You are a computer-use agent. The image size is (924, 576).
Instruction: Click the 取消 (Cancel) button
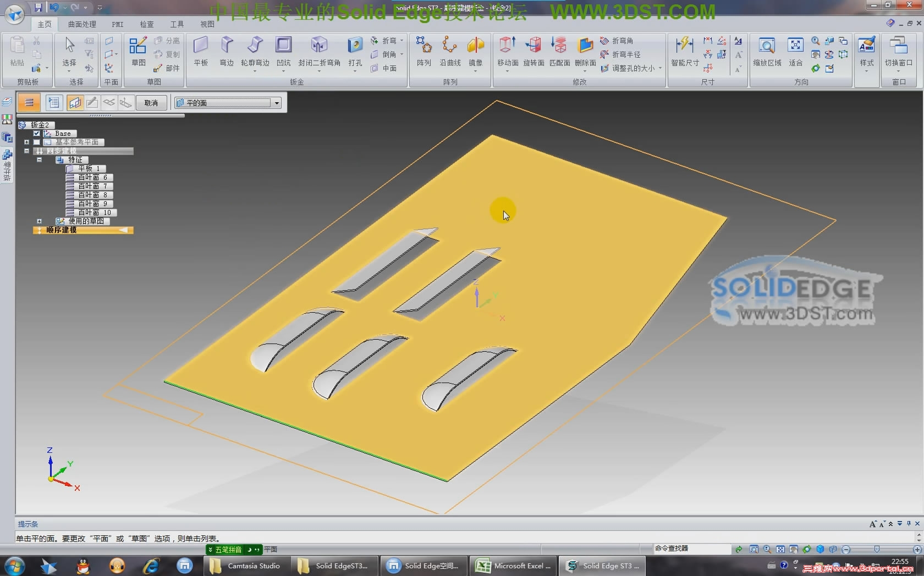point(151,103)
